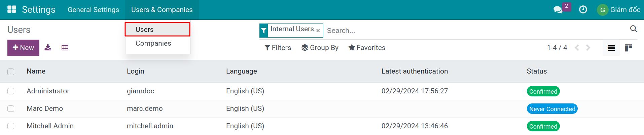Check the Administrator row checkbox

click(x=11, y=91)
